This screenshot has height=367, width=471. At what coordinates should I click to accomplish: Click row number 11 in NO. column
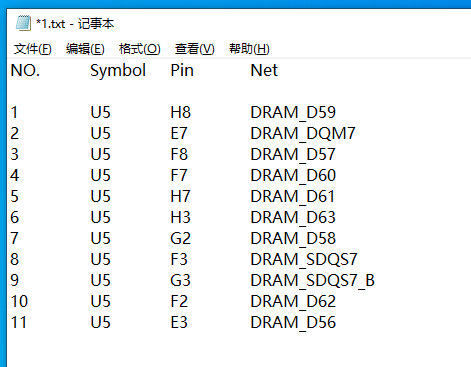pyautogui.click(x=19, y=322)
